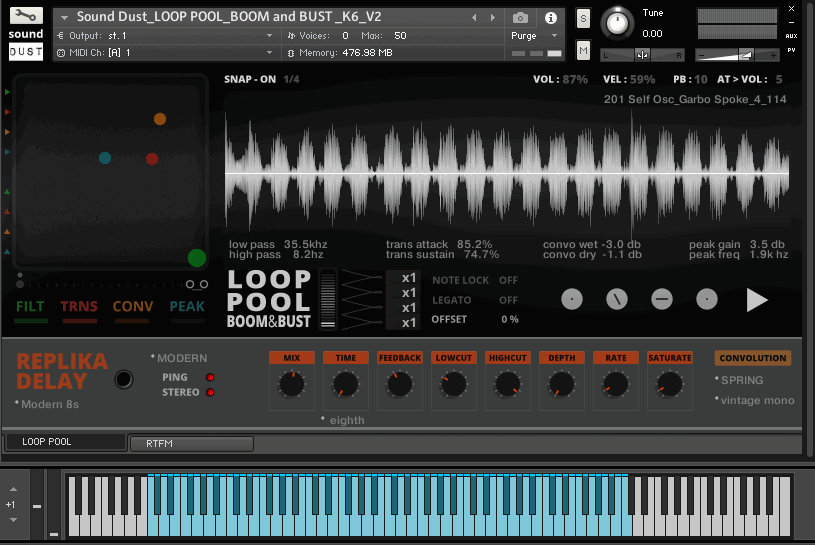Open the camera snapshot view
Viewport: 815px width, 545px height.
tap(520, 18)
